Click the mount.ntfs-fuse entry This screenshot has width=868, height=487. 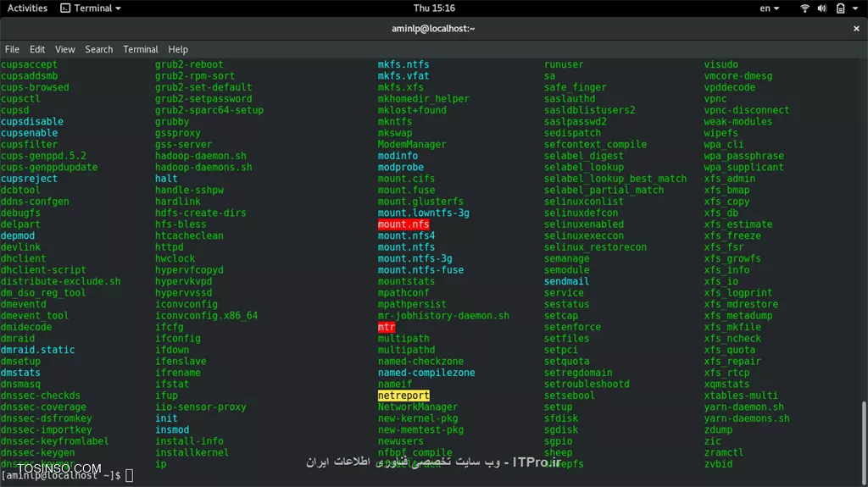click(x=420, y=270)
